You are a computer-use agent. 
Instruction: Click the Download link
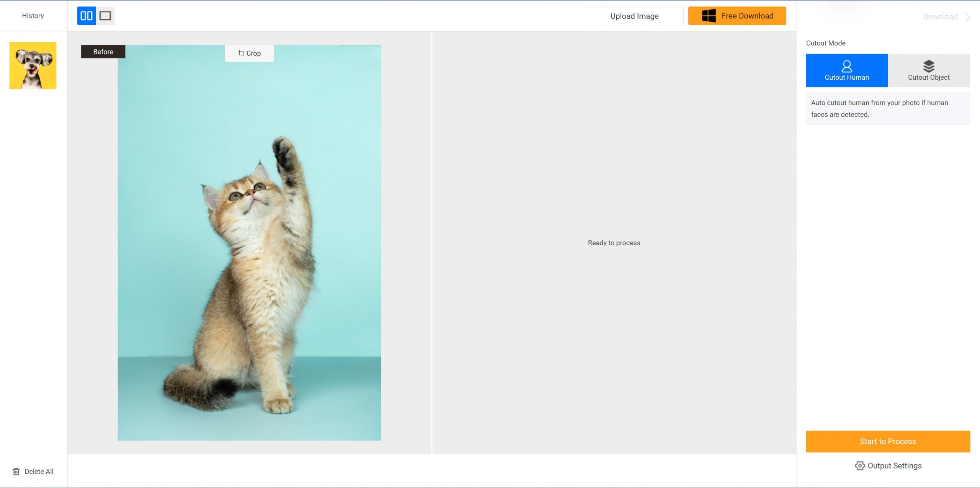click(940, 17)
